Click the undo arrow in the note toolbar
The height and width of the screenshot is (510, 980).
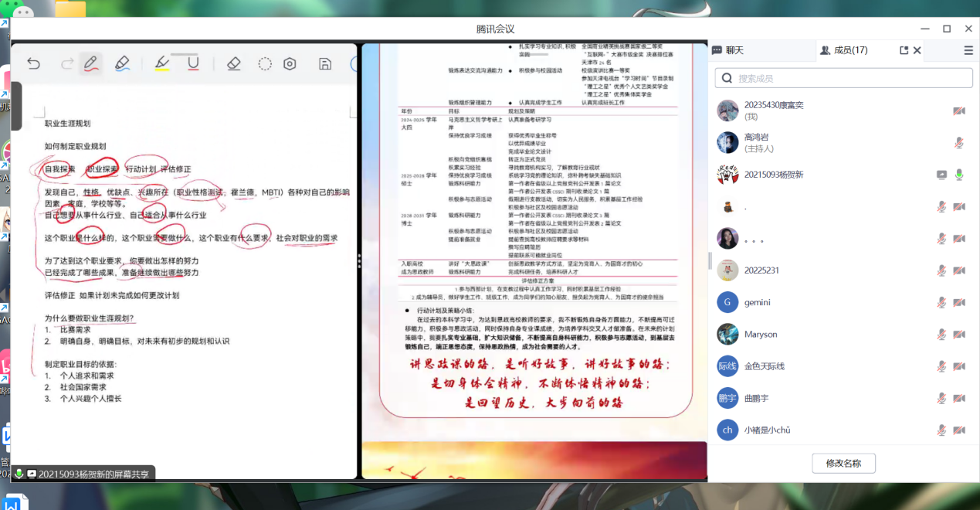(x=33, y=63)
